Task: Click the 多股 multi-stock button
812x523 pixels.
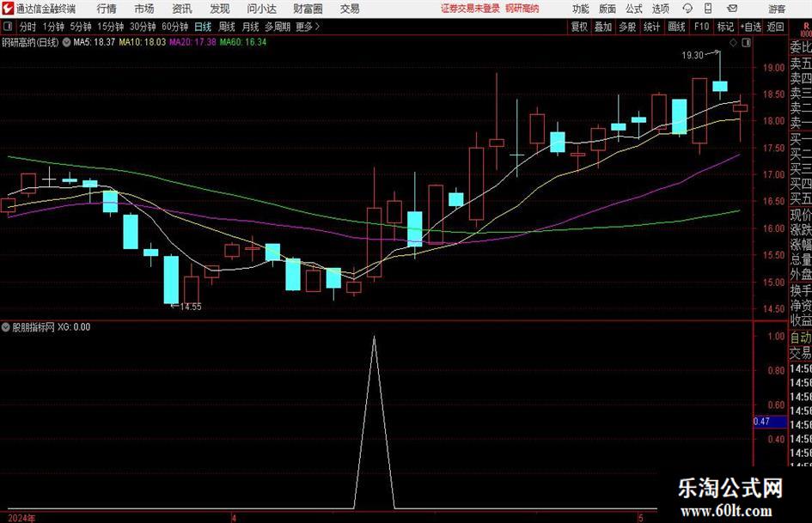Action: tap(627, 27)
